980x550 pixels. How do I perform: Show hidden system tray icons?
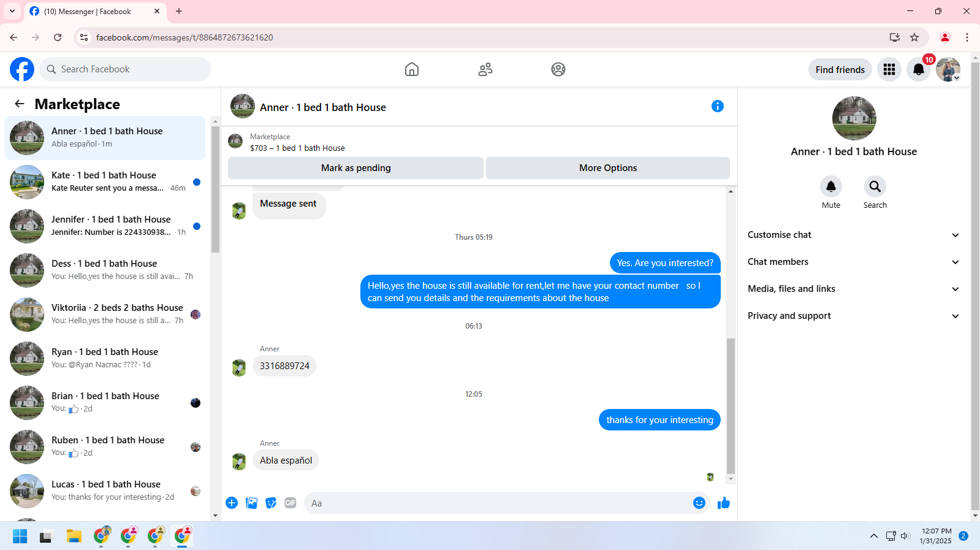click(x=874, y=537)
